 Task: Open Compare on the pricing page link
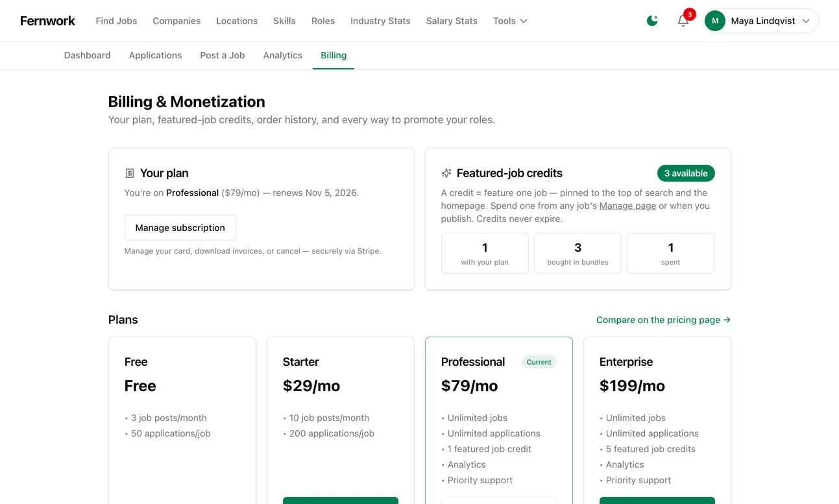point(663,320)
